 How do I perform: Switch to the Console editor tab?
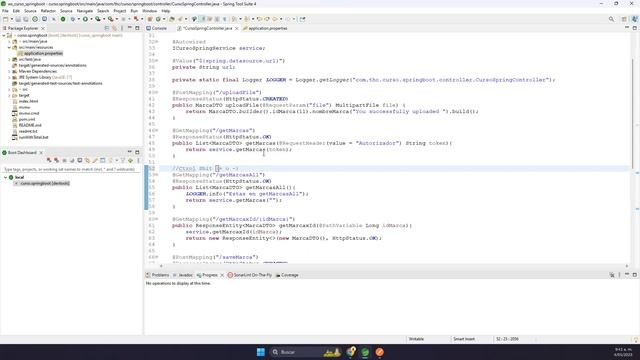pyautogui.click(x=157, y=28)
